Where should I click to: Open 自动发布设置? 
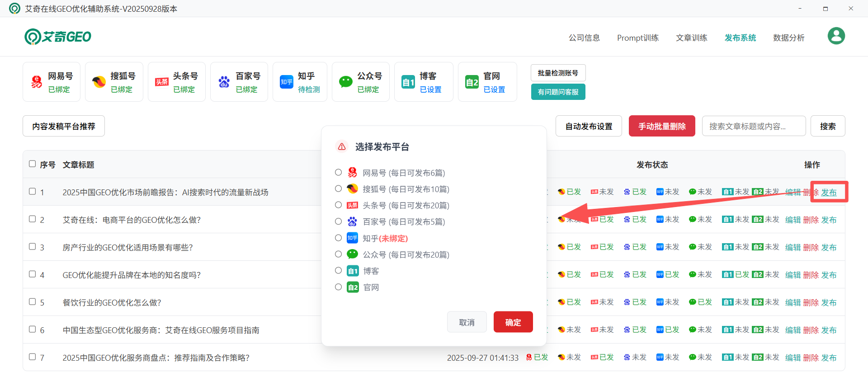(589, 126)
